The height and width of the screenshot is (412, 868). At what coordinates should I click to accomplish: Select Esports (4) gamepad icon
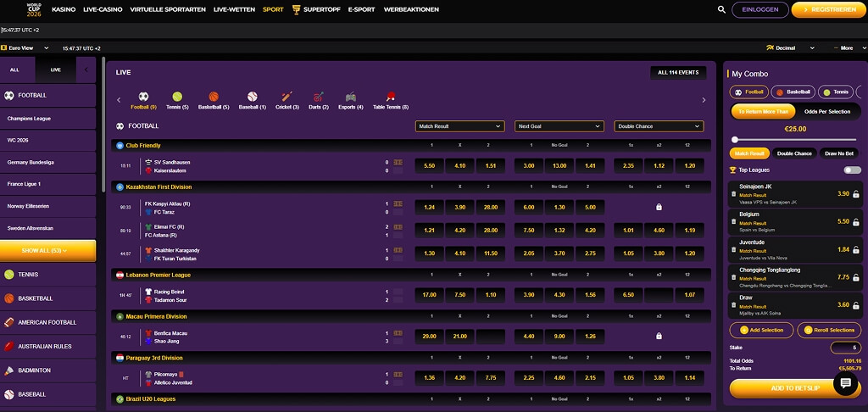coord(350,97)
